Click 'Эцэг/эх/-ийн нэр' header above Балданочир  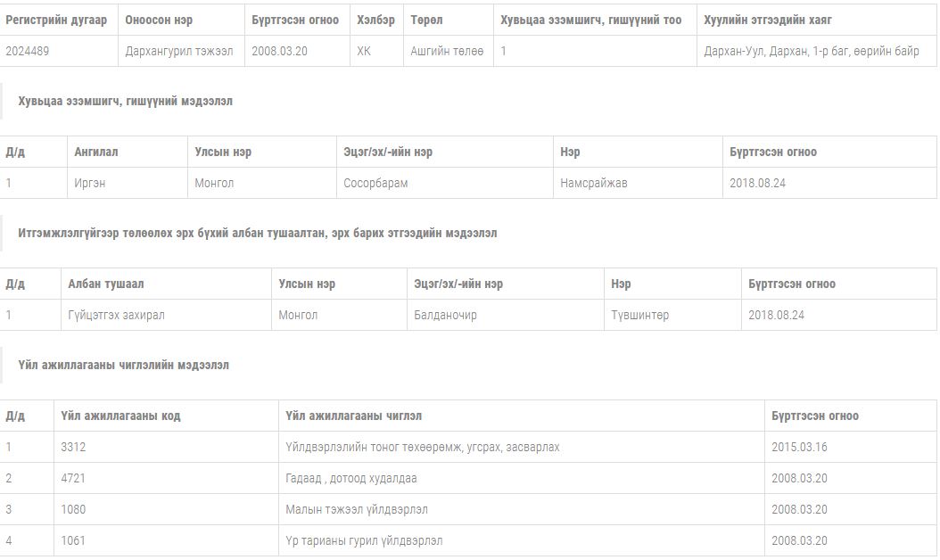tap(458, 284)
